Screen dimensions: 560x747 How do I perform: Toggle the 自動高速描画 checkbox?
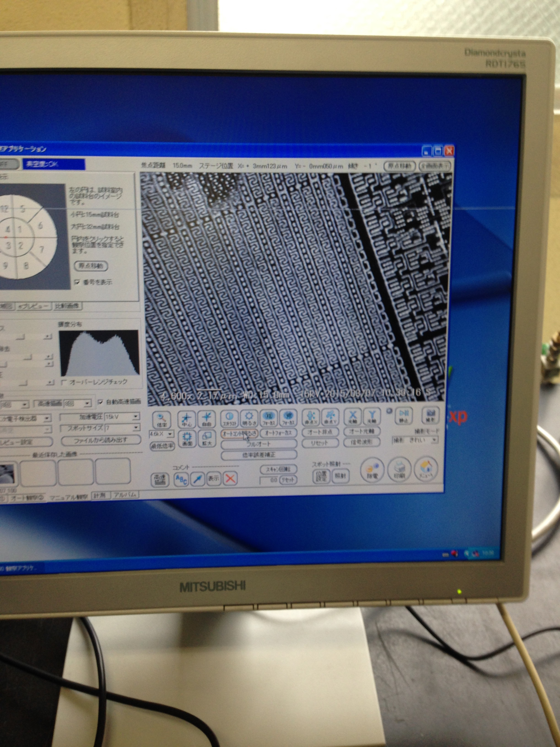point(100,402)
